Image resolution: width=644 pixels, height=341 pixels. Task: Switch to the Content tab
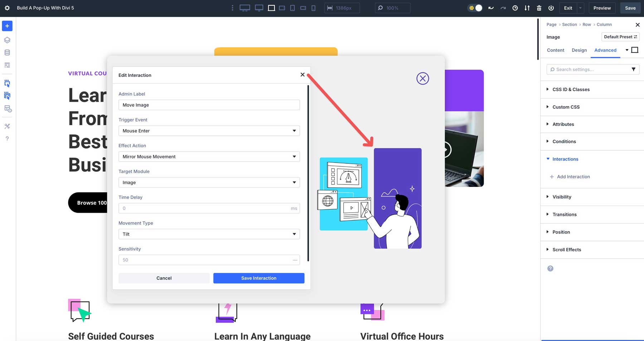pos(555,50)
